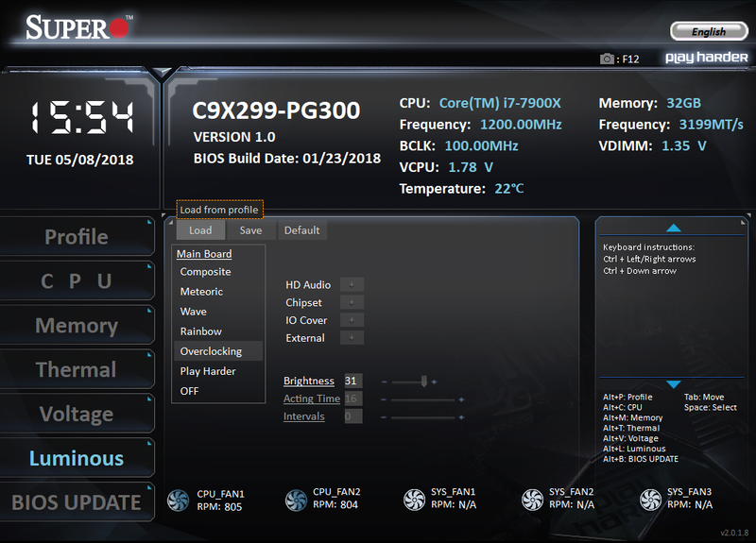Go to the Thermal section

tap(77, 369)
